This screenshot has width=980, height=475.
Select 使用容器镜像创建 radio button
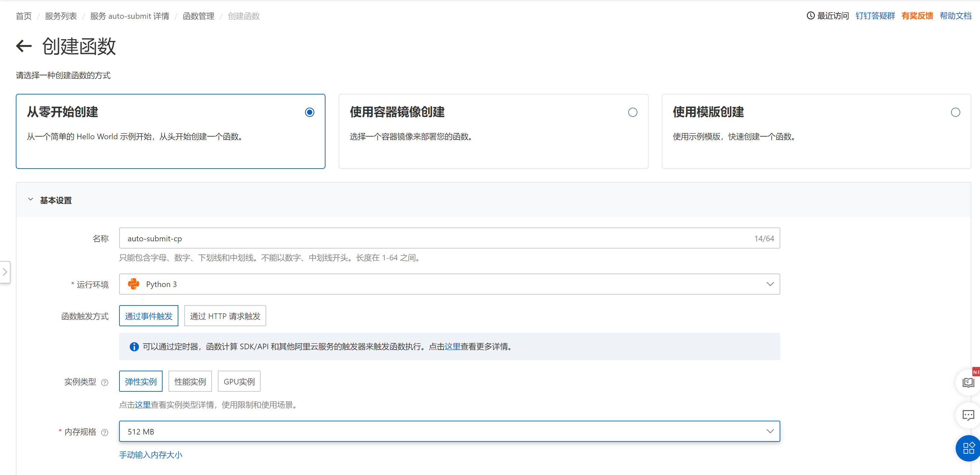coord(633,112)
